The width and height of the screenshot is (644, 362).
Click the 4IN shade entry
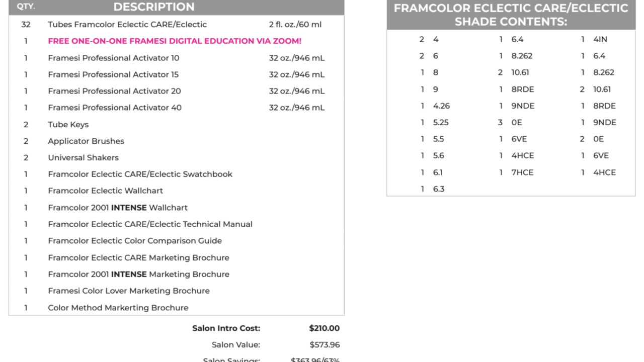600,39
